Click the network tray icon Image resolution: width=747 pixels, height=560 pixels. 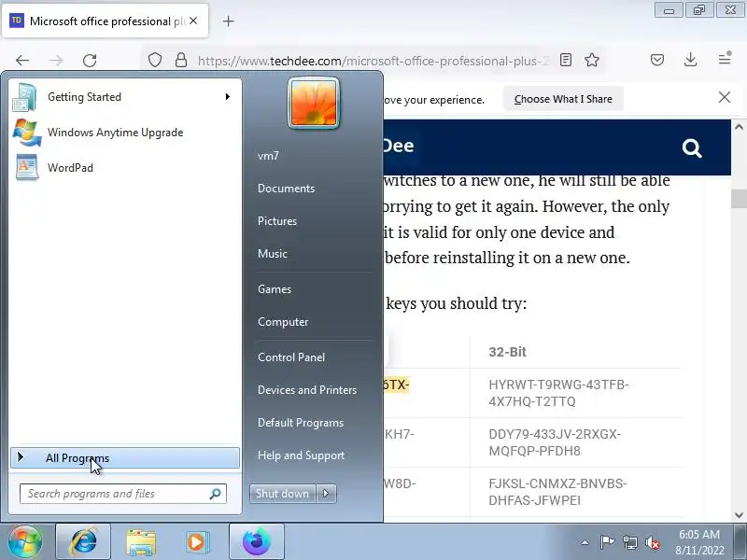pyautogui.click(x=629, y=542)
